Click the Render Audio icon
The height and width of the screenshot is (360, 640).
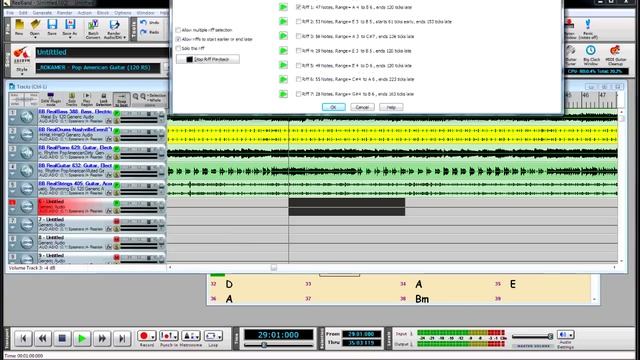click(x=114, y=25)
